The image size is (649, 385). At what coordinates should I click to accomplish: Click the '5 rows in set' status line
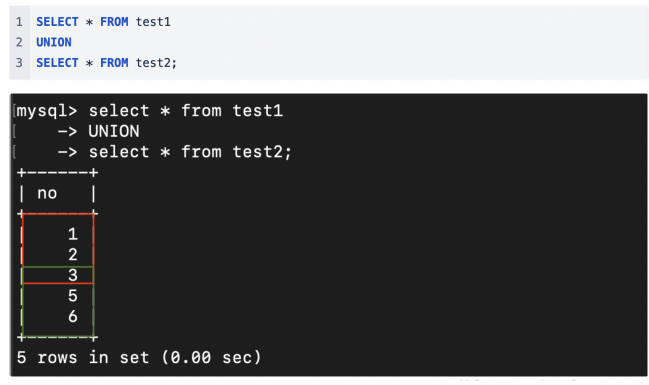[x=139, y=358]
